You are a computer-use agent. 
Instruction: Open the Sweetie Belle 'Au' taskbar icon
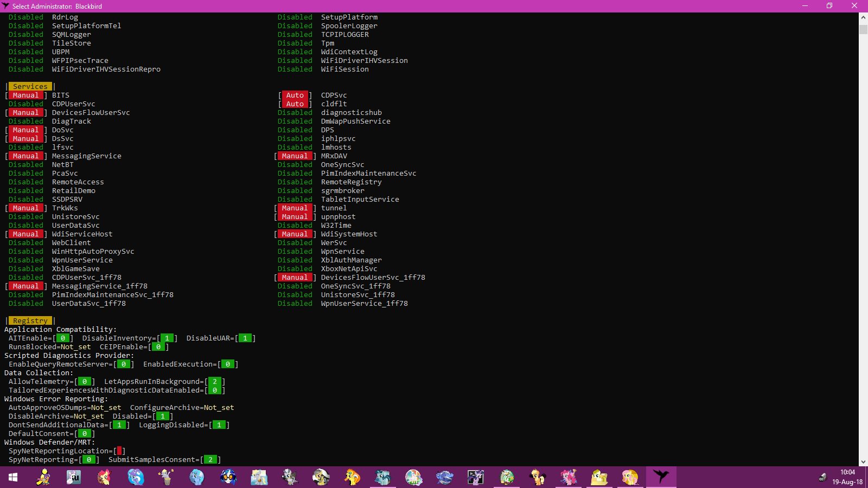[x=74, y=477]
